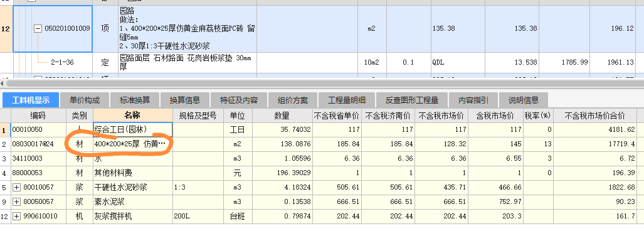Select the 其他材料费 name cell
Viewport: 644px width, 231px height.
click(x=133, y=173)
